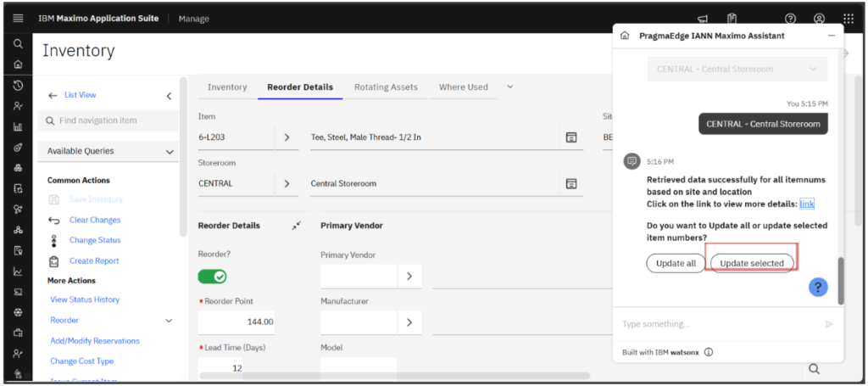Collapse the Reorder Details section arrows
Viewport: 868px width, 386px height.
pyautogui.click(x=297, y=226)
